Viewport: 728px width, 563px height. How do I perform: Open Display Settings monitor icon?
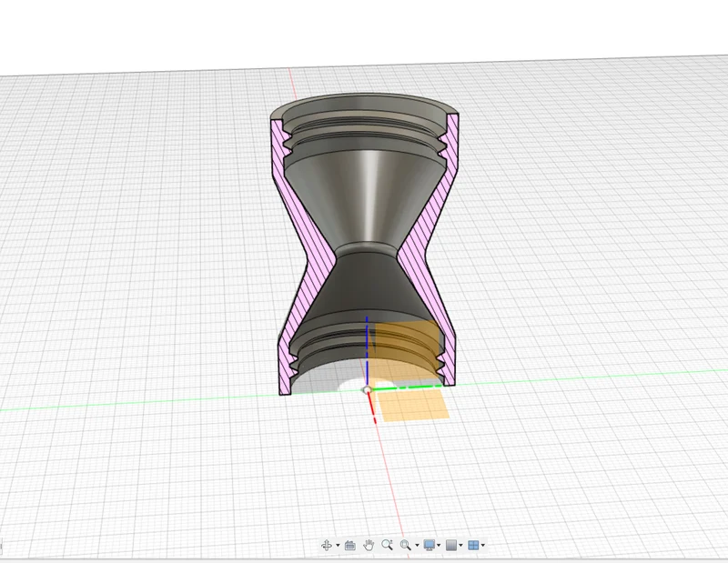point(430,545)
